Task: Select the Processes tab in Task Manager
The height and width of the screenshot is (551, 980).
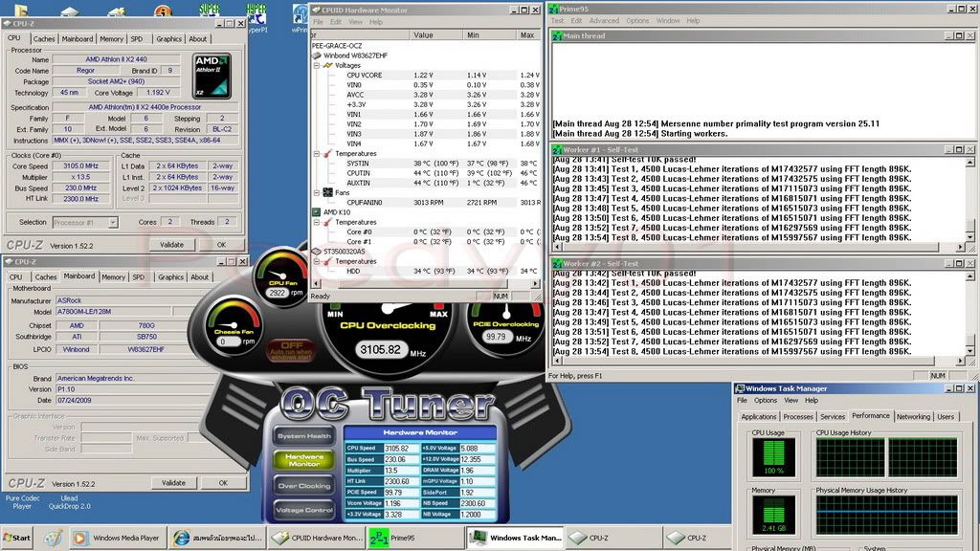Action: pyautogui.click(x=798, y=417)
